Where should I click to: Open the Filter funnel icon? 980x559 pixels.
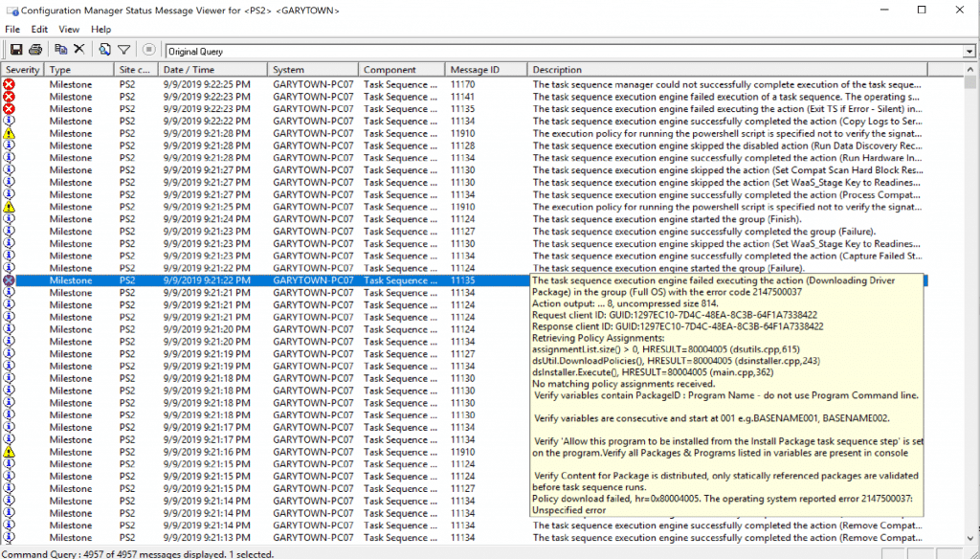coord(123,50)
